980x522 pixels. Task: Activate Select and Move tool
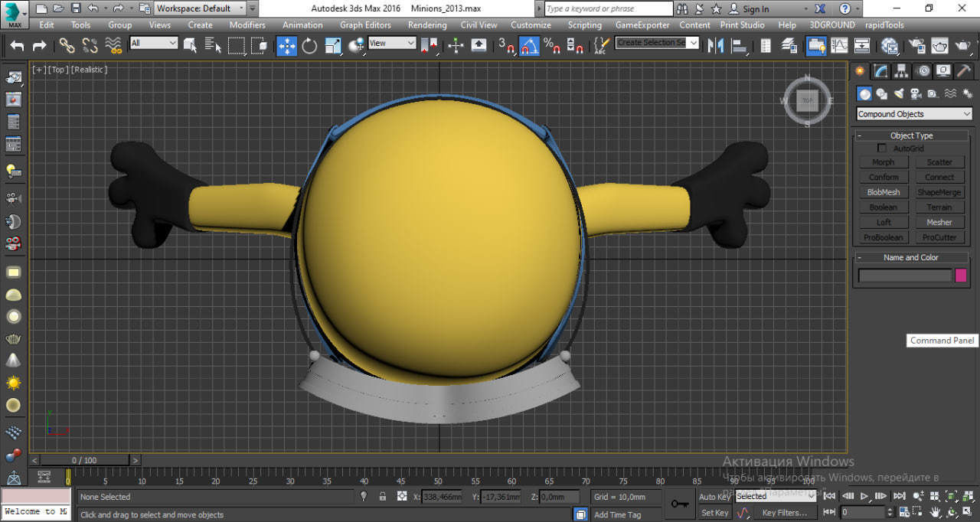[287, 46]
